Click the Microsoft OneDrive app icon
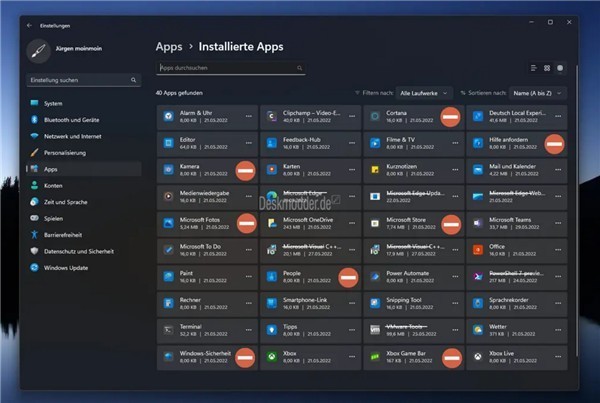 tap(272, 222)
